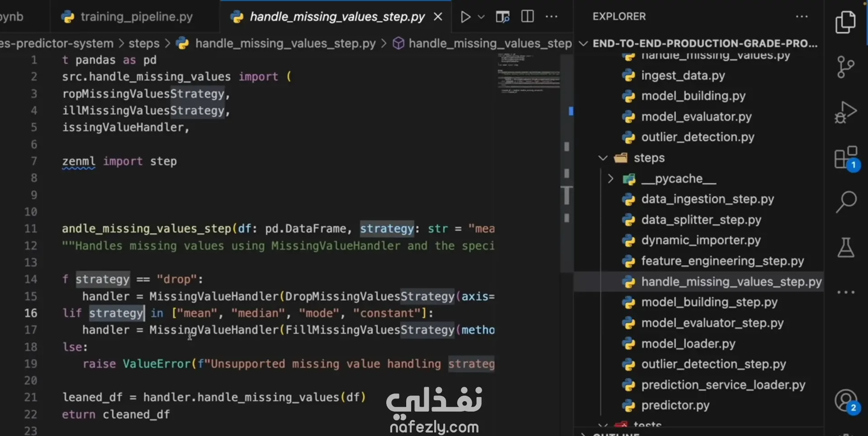Expand the __pycache__ folder
The image size is (868, 436).
(610, 179)
